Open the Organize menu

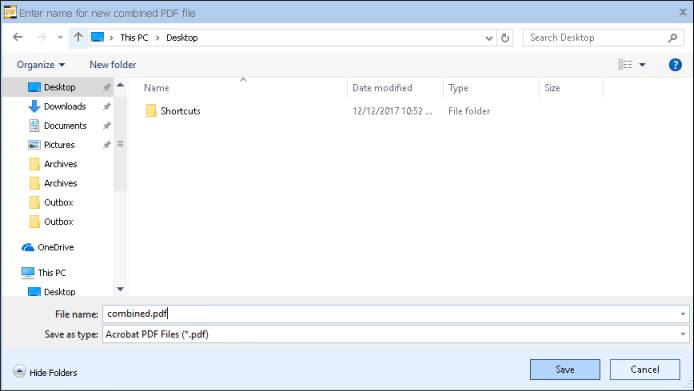click(41, 65)
